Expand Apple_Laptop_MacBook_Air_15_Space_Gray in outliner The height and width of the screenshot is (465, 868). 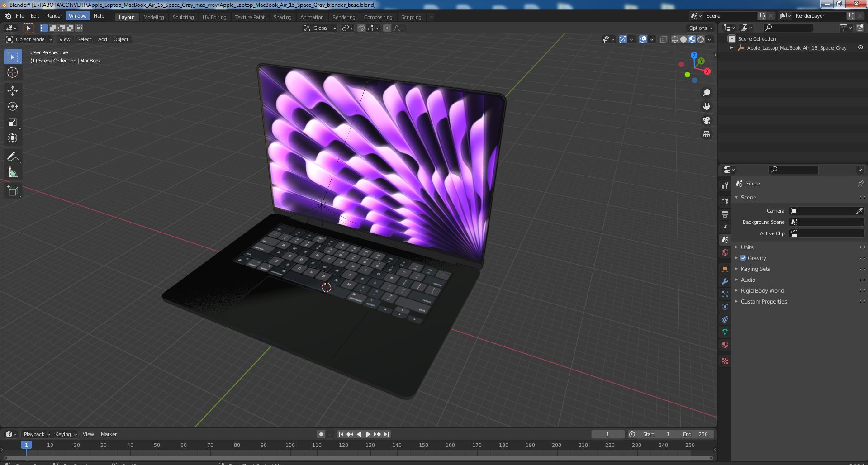pyautogui.click(x=732, y=48)
